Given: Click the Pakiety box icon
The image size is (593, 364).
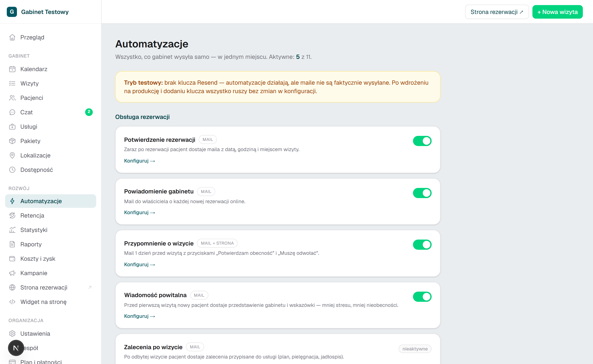Looking at the screenshot, I should pos(12,141).
